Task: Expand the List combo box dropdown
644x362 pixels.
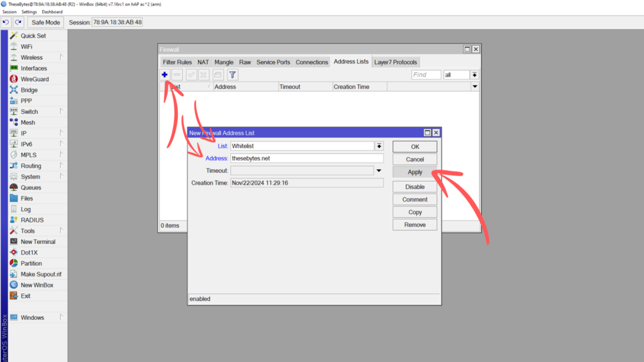Action: coord(379,146)
